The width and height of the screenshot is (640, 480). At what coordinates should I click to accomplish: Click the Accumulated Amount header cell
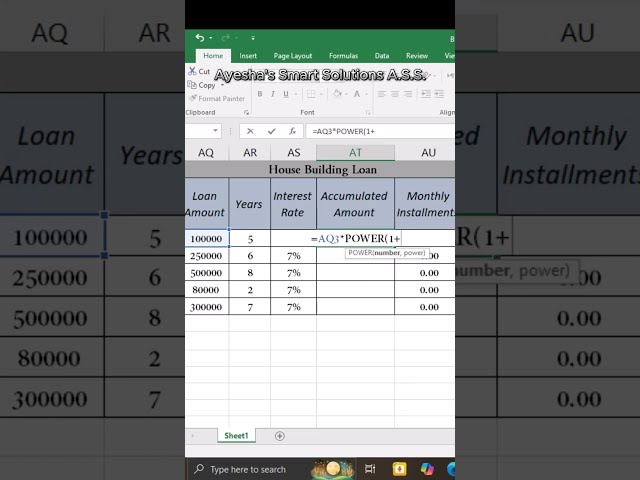point(355,204)
